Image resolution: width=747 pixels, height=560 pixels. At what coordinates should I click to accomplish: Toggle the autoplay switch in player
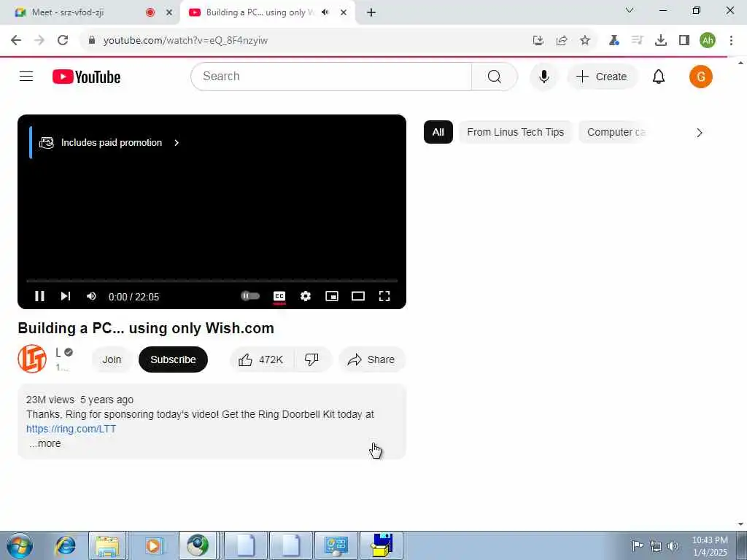click(x=250, y=296)
